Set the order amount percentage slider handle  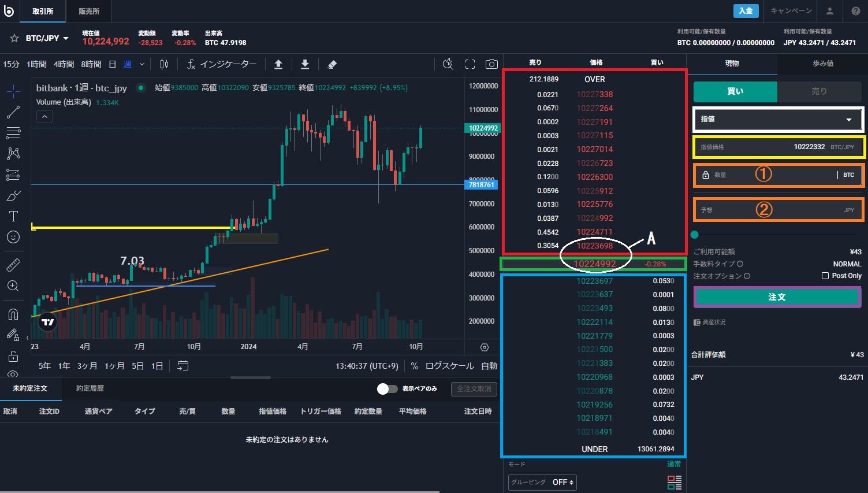695,235
